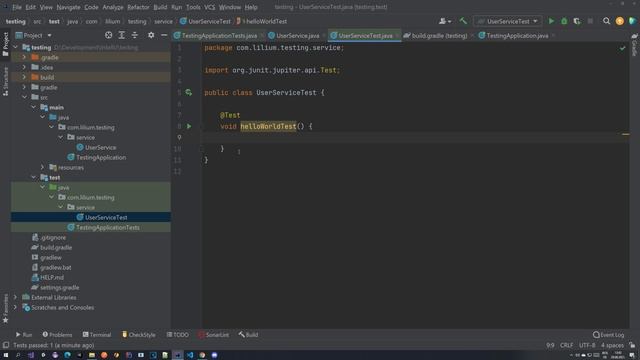This screenshot has width=640, height=360.
Task: Collapse the test folder
Action: pyautogui.click(x=33, y=178)
